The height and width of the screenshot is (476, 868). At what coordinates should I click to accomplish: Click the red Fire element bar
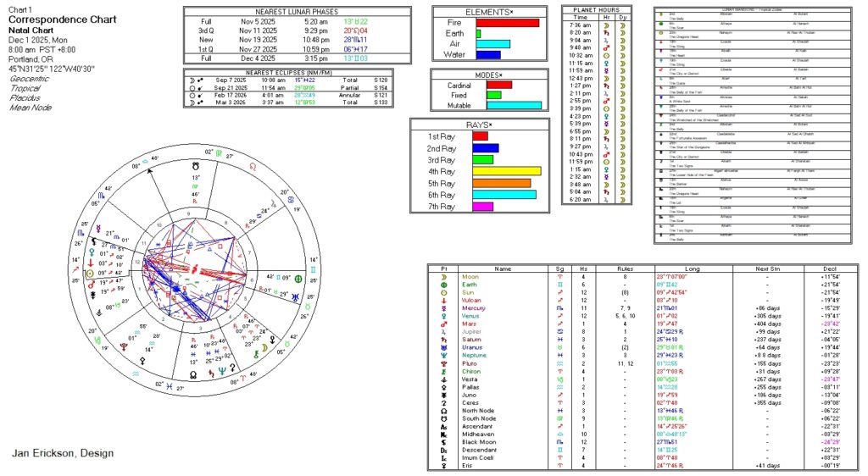pyautogui.click(x=507, y=23)
